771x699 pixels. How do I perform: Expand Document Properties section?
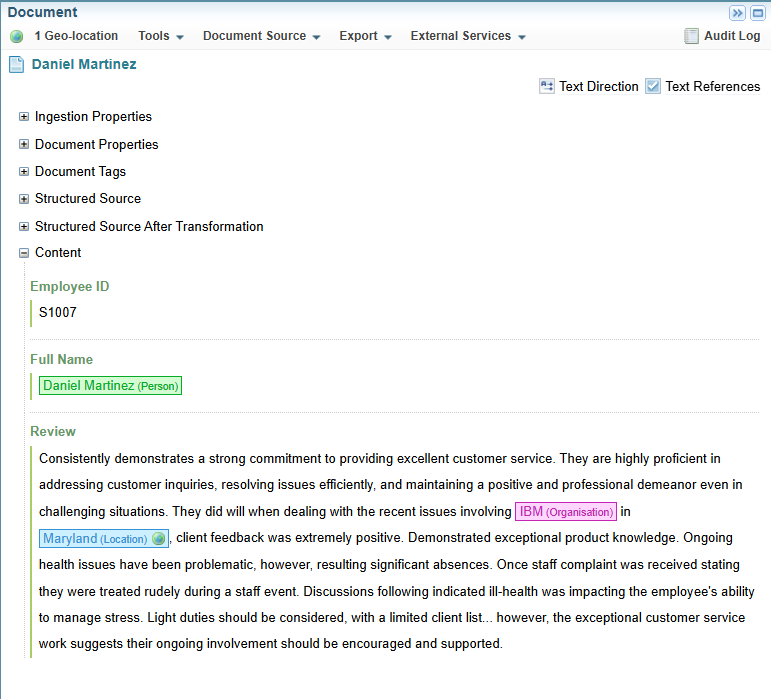click(24, 145)
